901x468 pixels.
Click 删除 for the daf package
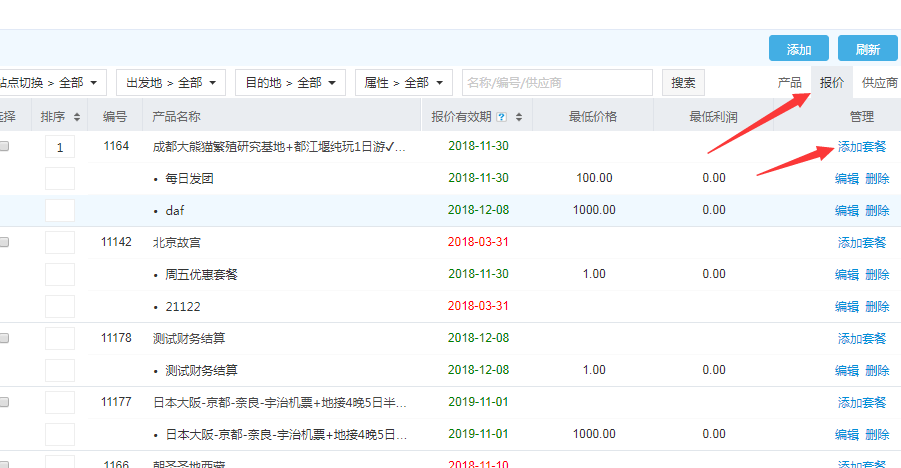point(877,210)
